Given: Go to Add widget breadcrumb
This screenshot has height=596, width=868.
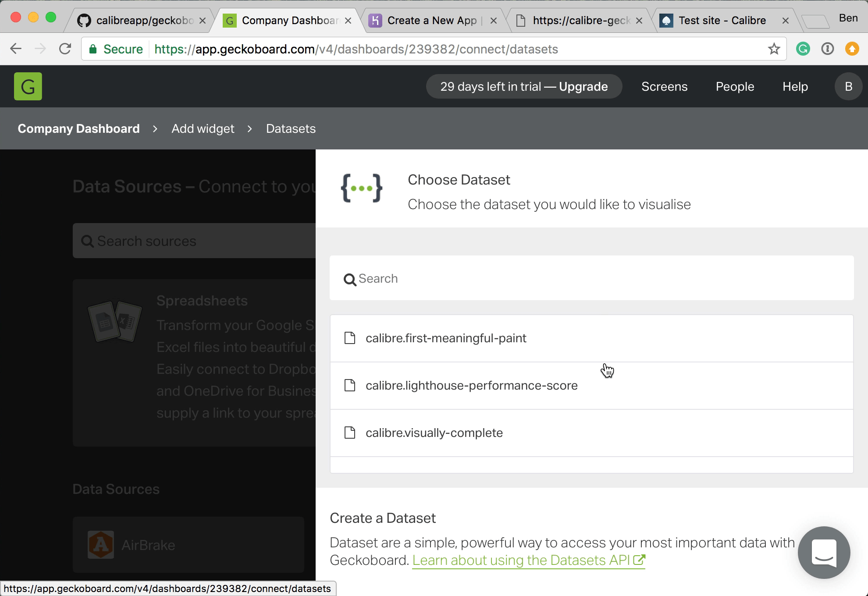Looking at the screenshot, I should pos(203,128).
